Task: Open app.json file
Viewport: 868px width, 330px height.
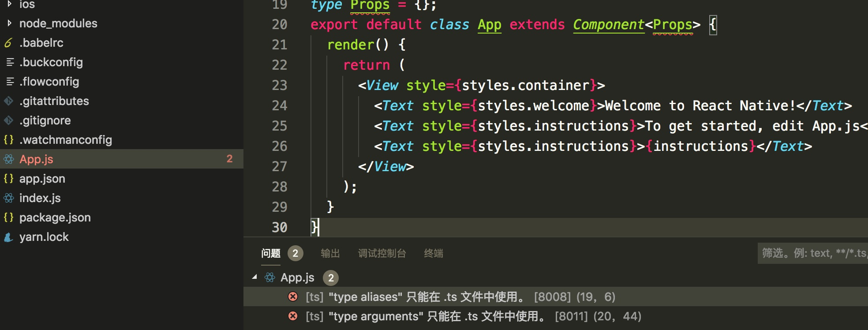Action: tap(42, 179)
